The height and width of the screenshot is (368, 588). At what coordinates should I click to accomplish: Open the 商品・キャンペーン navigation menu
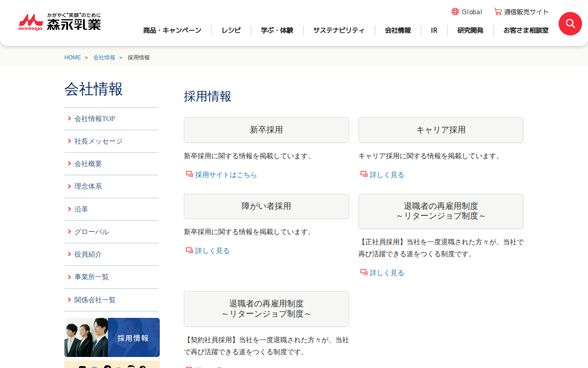172,30
